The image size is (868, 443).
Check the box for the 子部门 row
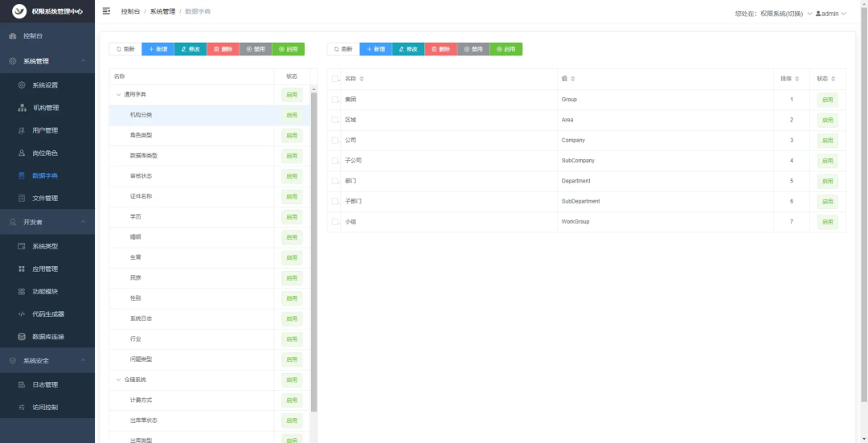[335, 202]
